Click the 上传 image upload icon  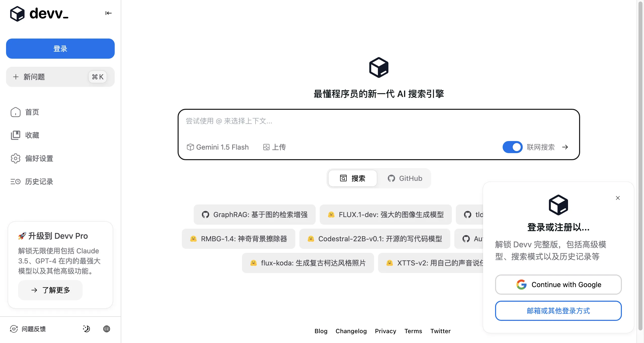(266, 147)
